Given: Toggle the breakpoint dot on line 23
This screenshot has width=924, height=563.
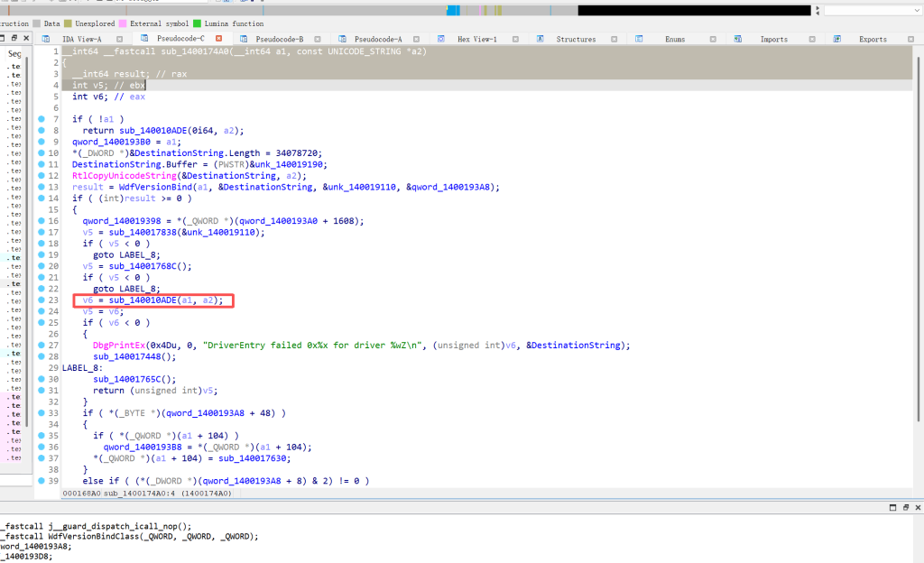Looking at the screenshot, I should coord(42,300).
